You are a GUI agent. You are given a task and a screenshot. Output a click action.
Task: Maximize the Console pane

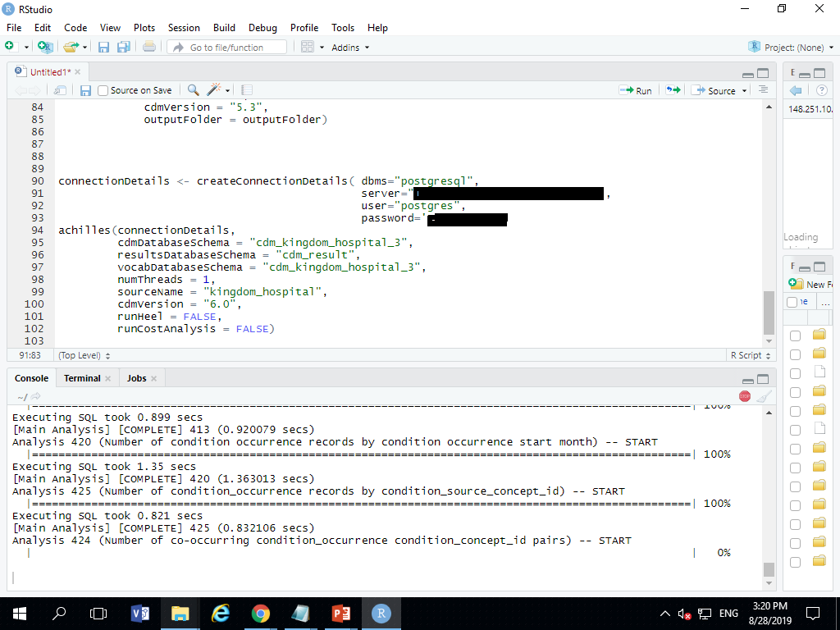(x=763, y=379)
